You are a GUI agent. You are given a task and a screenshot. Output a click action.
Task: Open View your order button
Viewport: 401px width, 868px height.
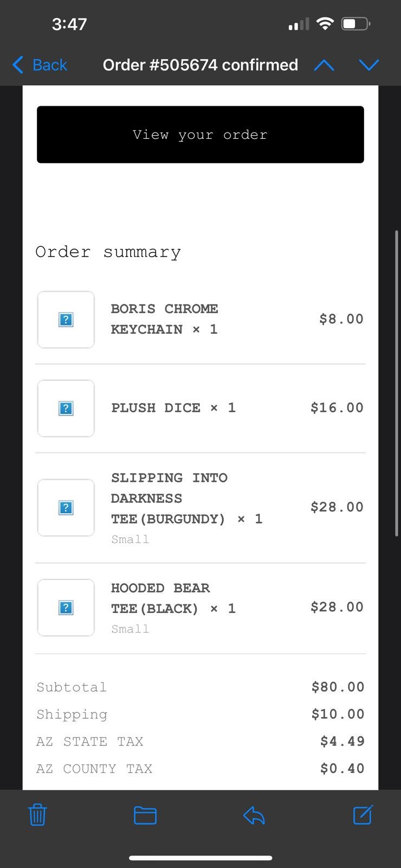pyautogui.click(x=200, y=135)
